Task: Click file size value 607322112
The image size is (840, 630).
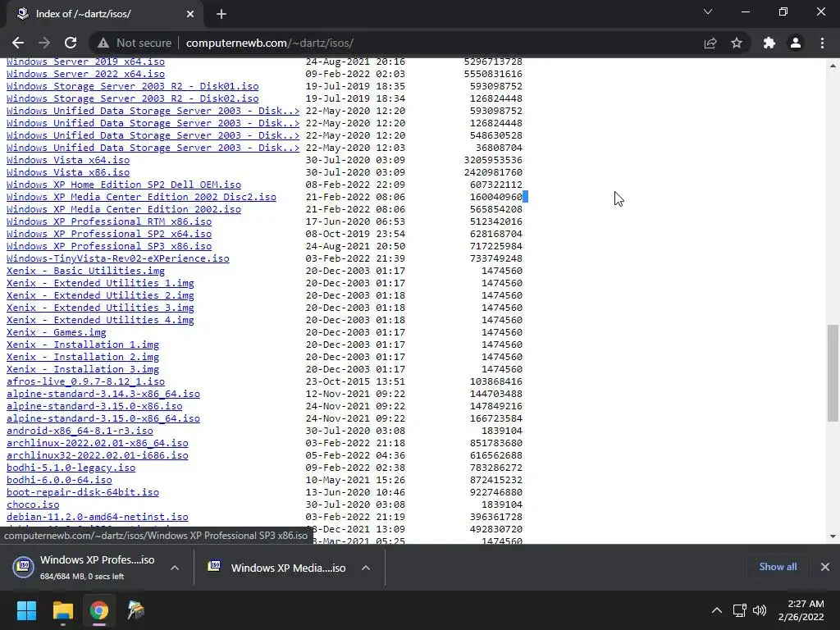Action: pos(496,185)
